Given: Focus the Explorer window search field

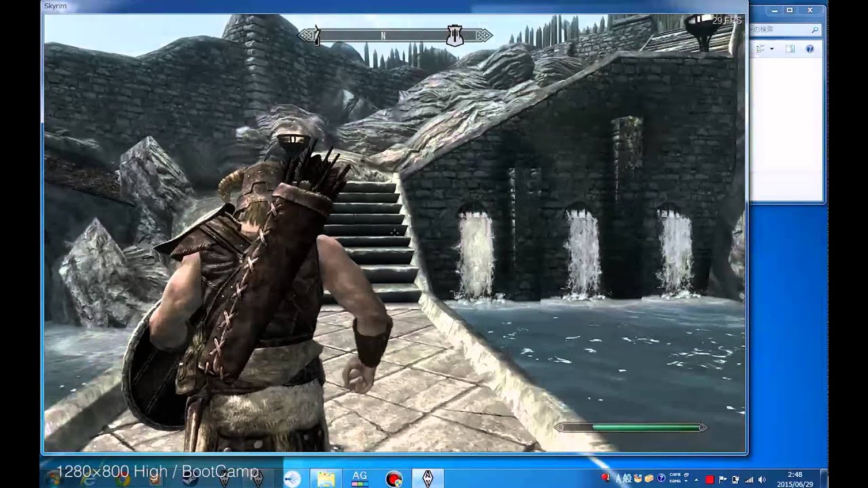Looking at the screenshot, I should tap(785, 29).
